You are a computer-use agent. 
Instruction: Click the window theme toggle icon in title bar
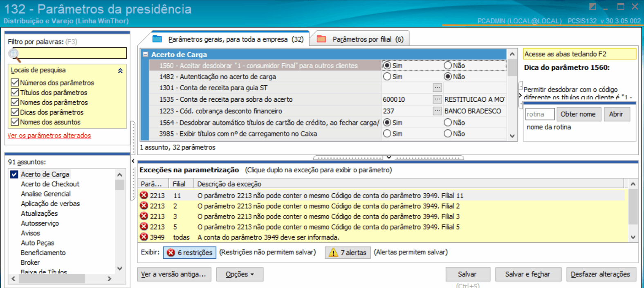pyautogui.click(x=592, y=7)
